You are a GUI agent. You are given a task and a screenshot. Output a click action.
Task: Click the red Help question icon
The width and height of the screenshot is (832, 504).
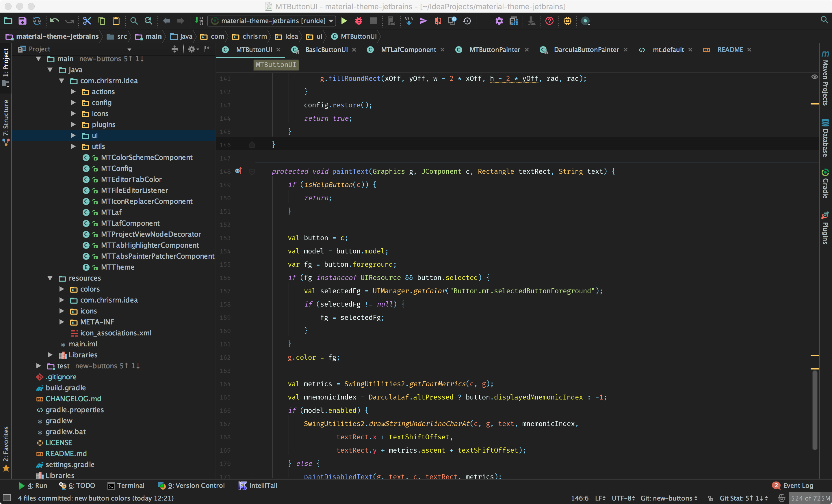pyautogui.click(x=549, y=21)
